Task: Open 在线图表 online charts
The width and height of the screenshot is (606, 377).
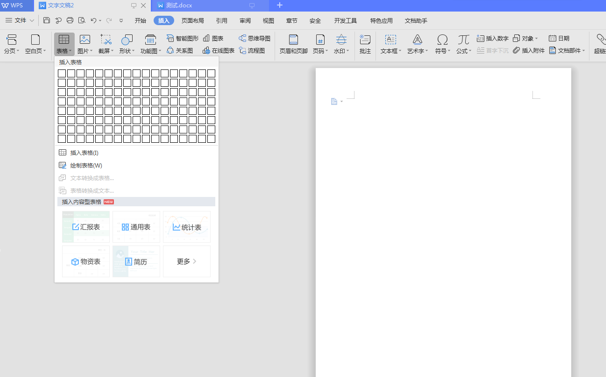Action: coord(218,50)
